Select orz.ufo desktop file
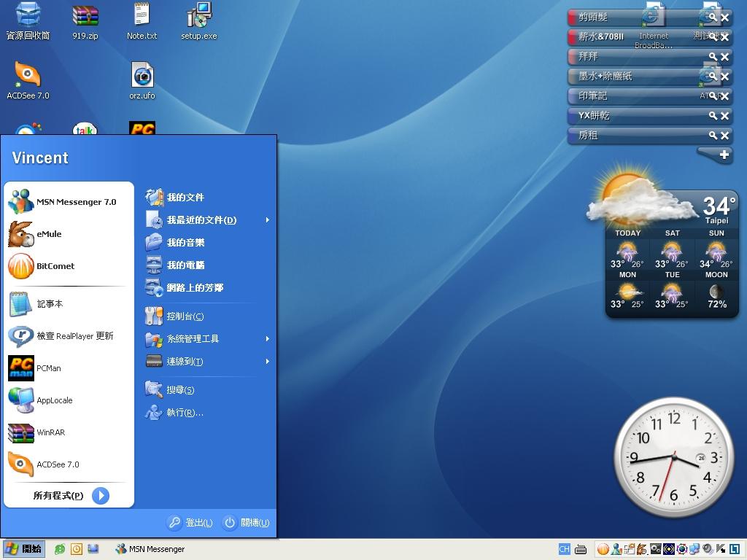Viewport: 747px width, 560px height. pos(142,80)
